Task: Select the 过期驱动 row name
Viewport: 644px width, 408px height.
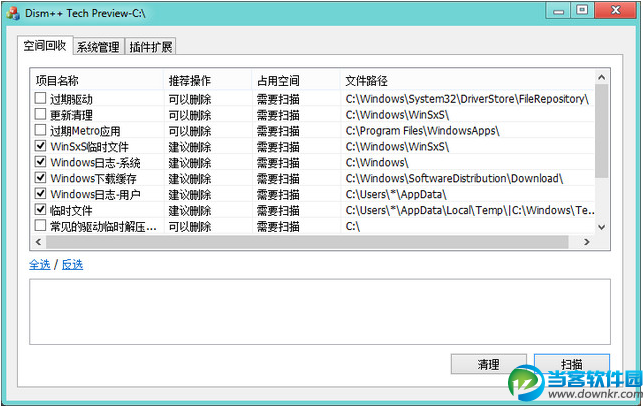Action: point(71,99)
